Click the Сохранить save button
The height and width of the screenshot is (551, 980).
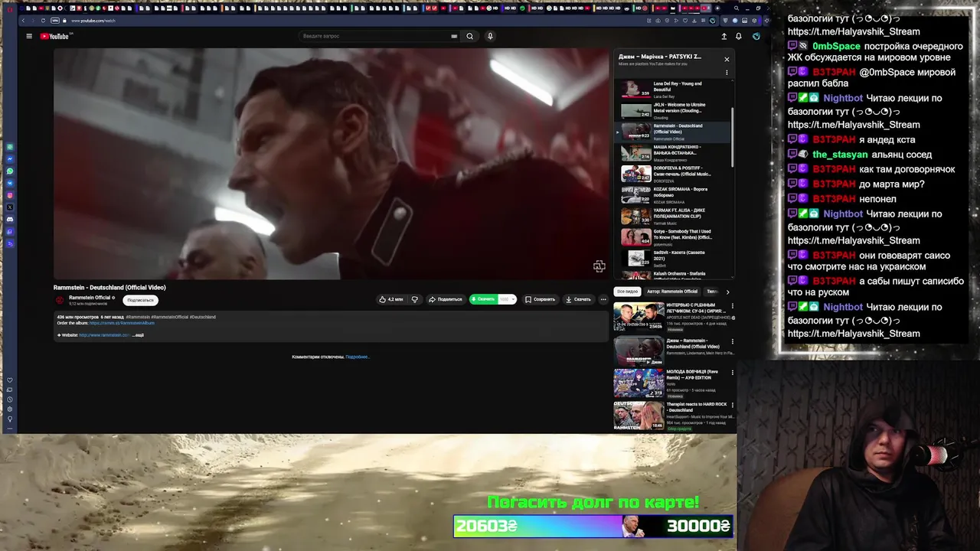pyautogui.click(x=540, y=299)
